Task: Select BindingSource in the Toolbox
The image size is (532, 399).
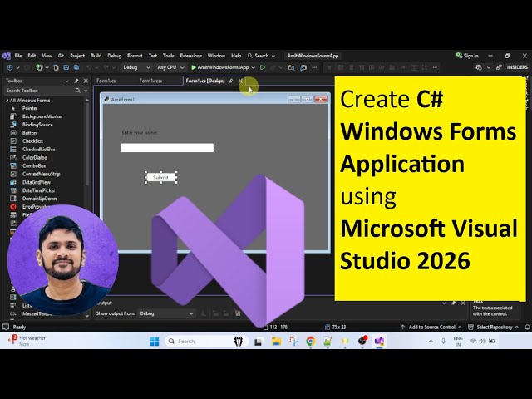Action: [x=37, y=125]
